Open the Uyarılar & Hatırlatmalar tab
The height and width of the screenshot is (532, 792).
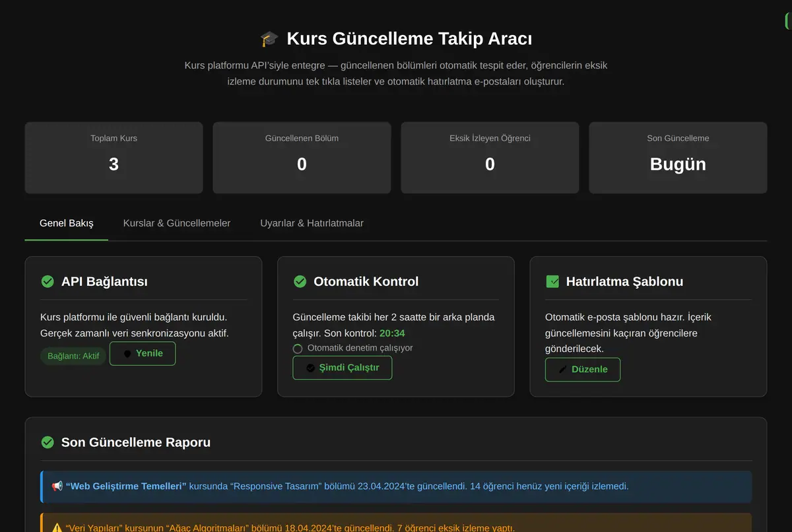coord(312,223)
